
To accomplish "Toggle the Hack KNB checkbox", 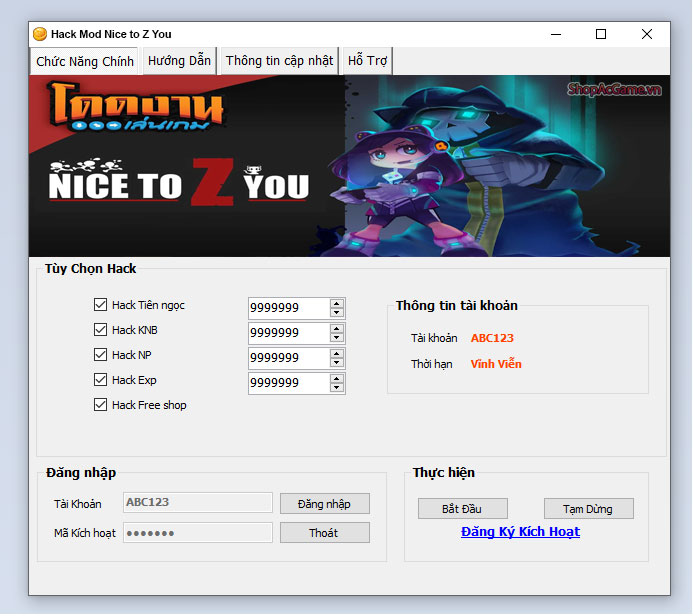I will click(100, 330).
